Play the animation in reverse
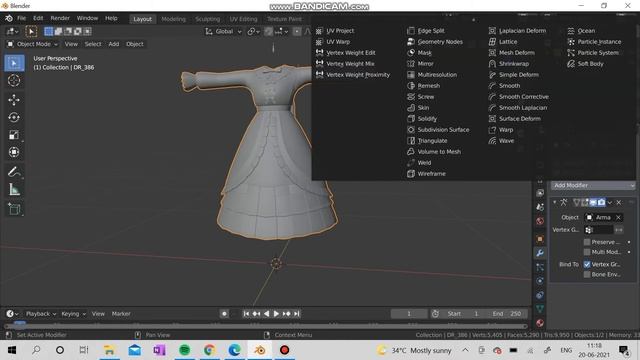The width and height of the screenshot is (640, 360). pyautogui.click(x=266, y=313)
